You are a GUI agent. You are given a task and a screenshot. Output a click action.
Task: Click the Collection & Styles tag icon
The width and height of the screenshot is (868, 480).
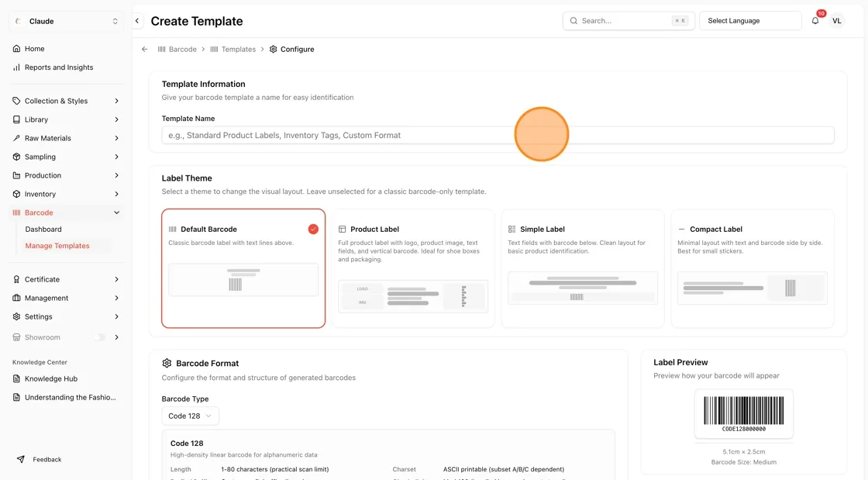point(16,101)
